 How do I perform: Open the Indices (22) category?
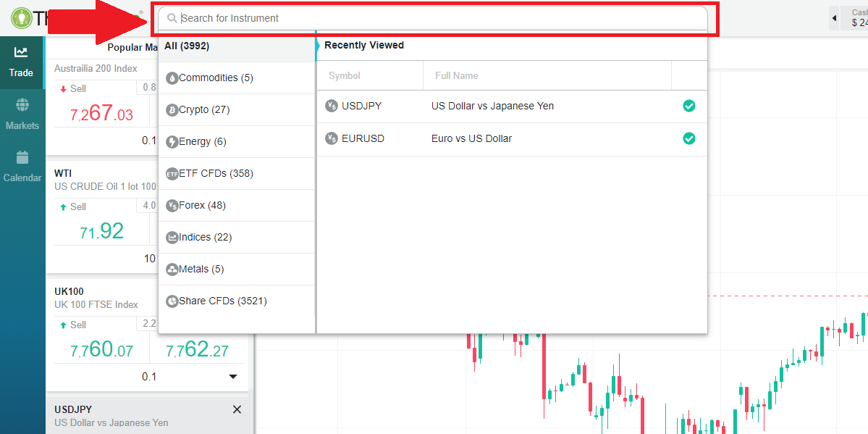click(x=237, y=237)
